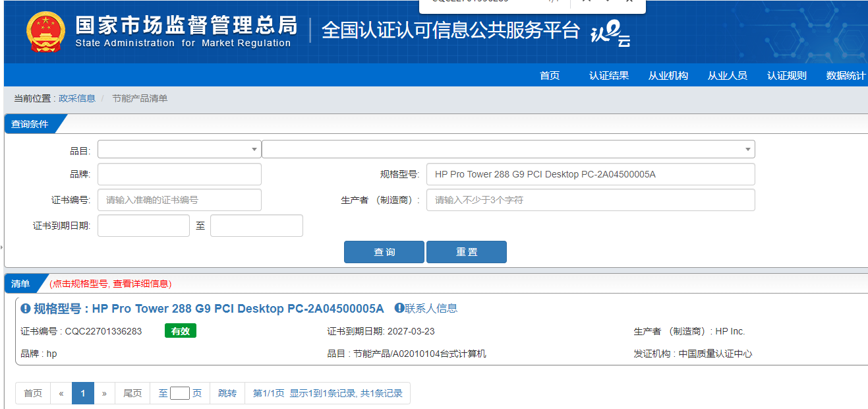Viewport: 868px width, 409px height.
Task: Focus the certificate expiry end date field
Action: 256,226
